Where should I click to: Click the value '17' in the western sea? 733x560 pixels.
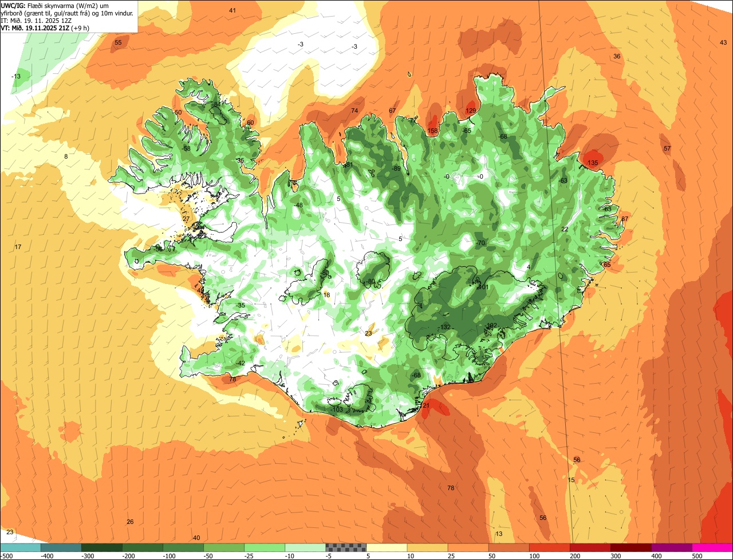click(18, 247)
